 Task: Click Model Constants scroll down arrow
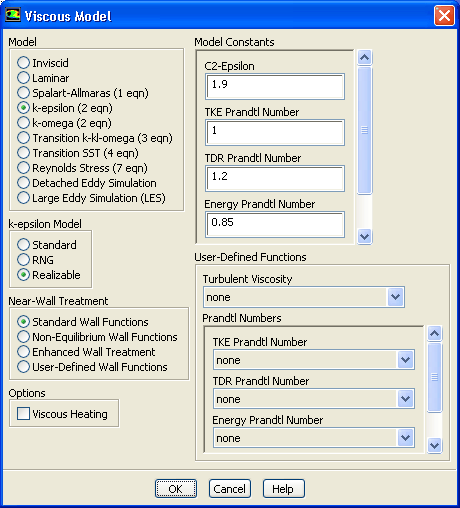click(364, 237)
